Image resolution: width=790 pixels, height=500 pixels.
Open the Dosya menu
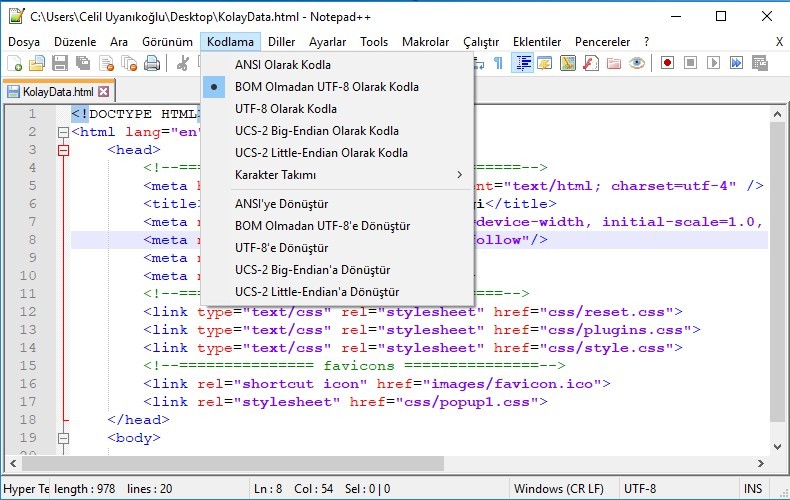(24, 42)
